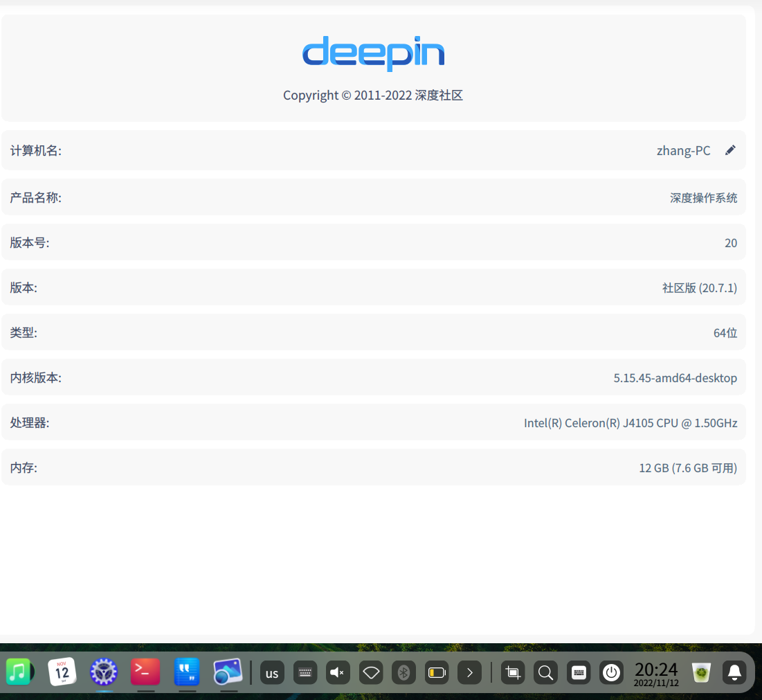Click the memory value 12 GB (7.6 GB 可用)
The width and height of the screenshot is (762, 700).
pos(688,467)
